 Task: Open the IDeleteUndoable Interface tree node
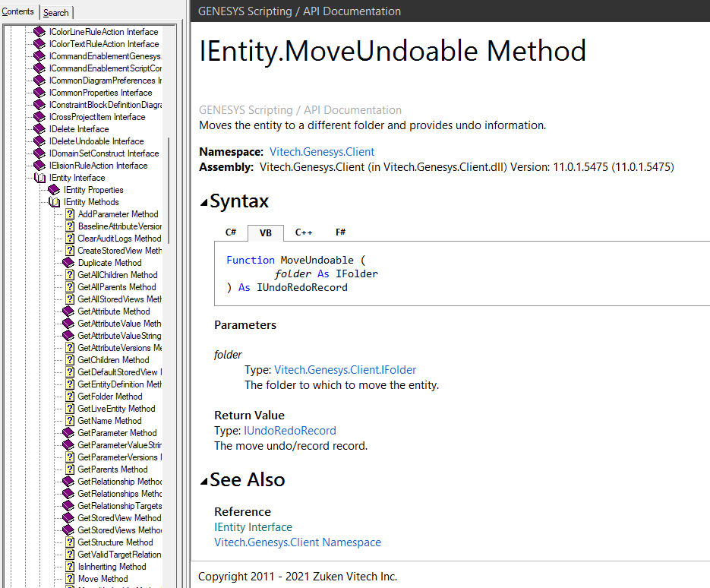coord(96,141)
